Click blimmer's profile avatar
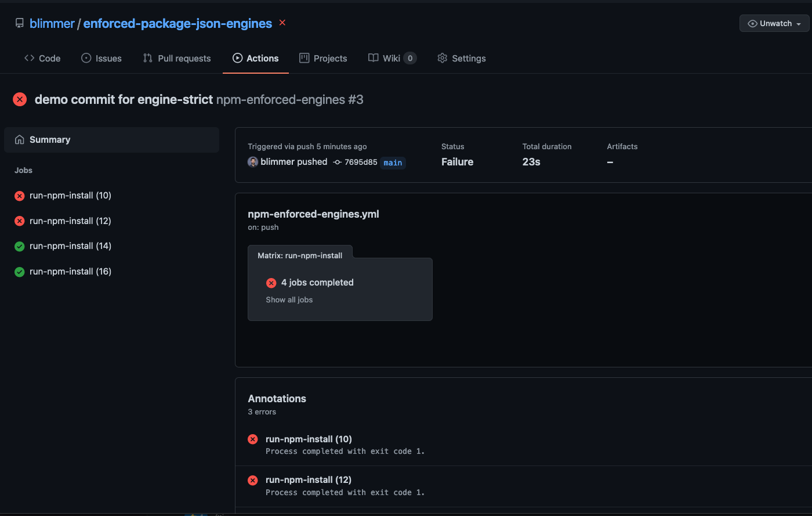The image size is (812, 516). (253, 162)
